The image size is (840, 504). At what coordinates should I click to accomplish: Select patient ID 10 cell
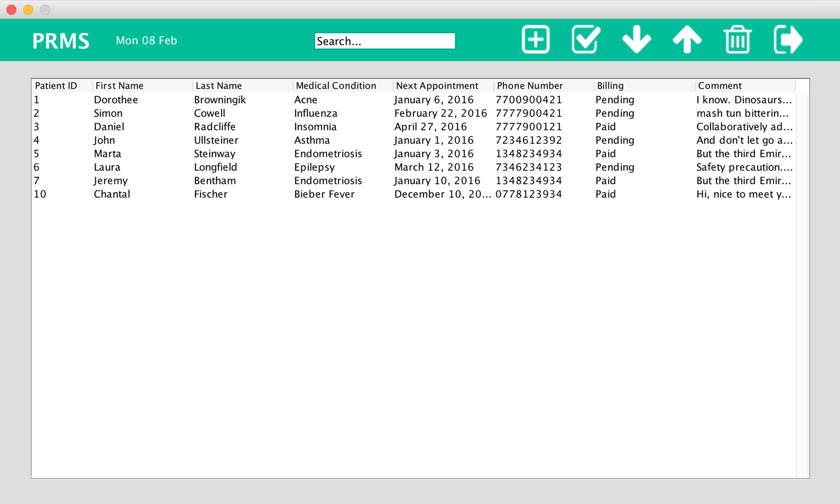pos(40,194)
